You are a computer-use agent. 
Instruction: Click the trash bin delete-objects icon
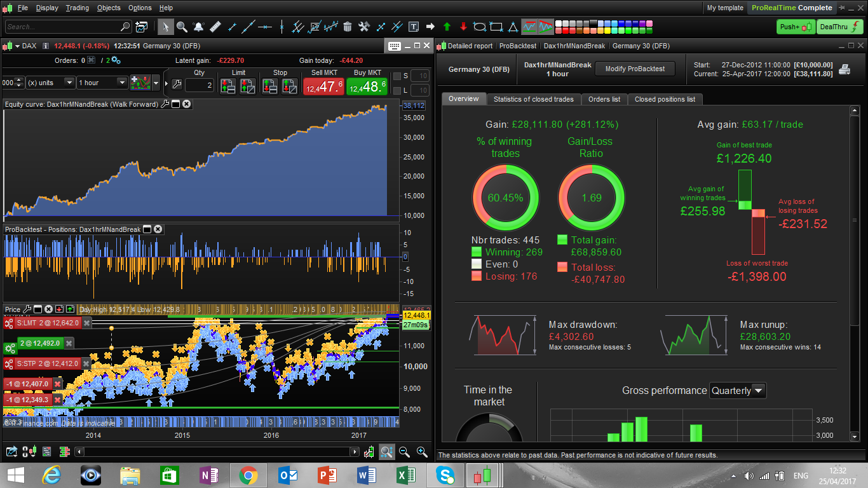coord(348,27)
